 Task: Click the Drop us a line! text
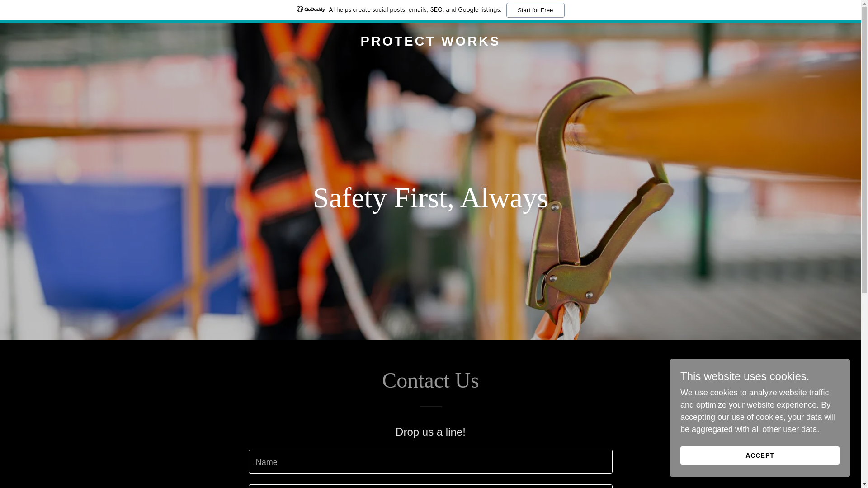pos(430,432)
